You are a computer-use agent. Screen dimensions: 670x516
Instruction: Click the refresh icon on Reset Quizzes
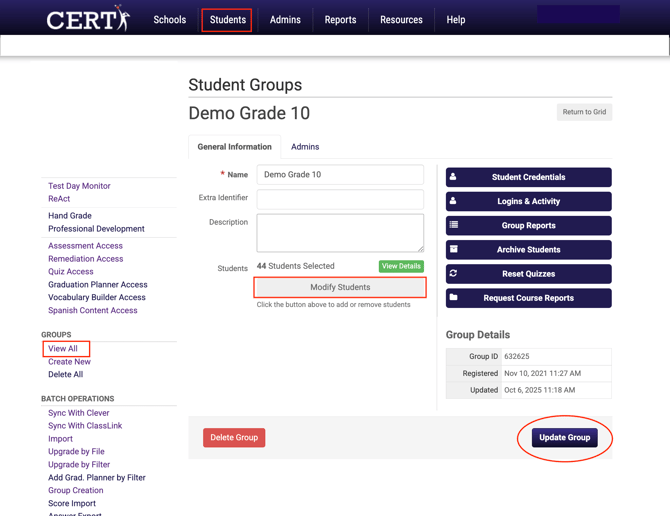(x=453, y=273)
